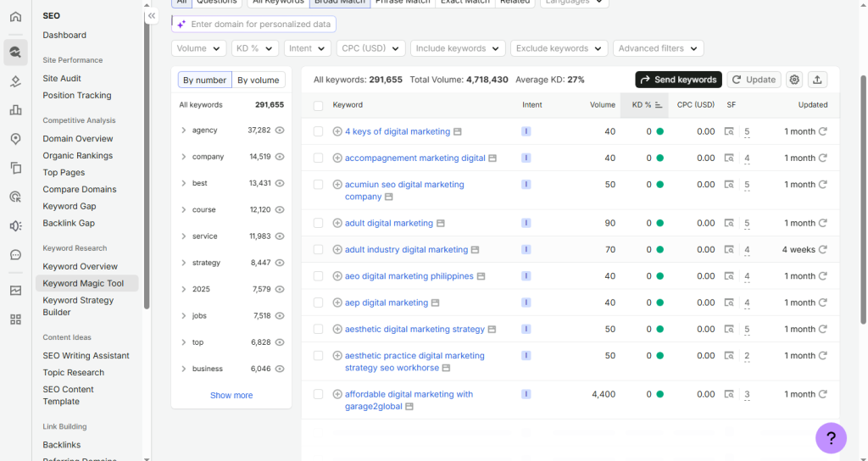This screenshot has width=868, height=461.
Task: Open the chat bubble icon in left rail
Action: tap(15, 254)
